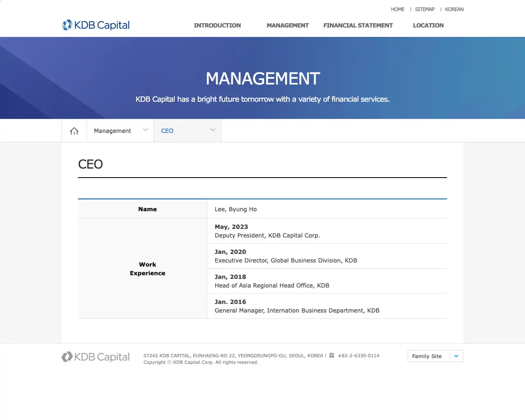The width and height of the screenshot is (525, 420).
Task: Click the phone number +82-2-6330-0114
Action: (358, 356)
